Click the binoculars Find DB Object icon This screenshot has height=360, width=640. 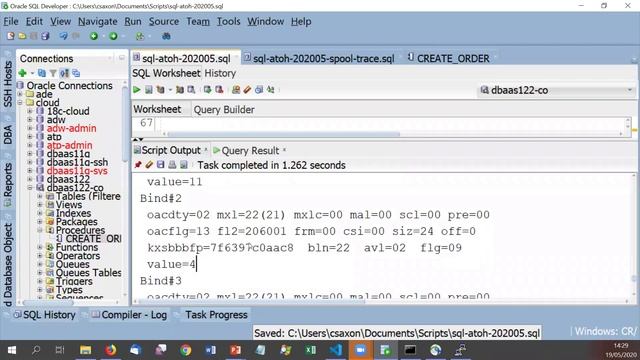(166, 36)
